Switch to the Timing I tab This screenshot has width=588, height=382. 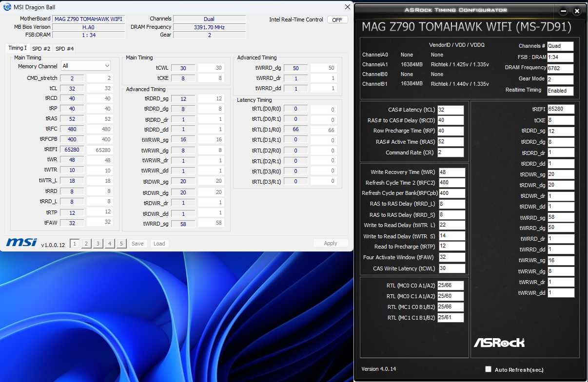click(x=18, y=48)
